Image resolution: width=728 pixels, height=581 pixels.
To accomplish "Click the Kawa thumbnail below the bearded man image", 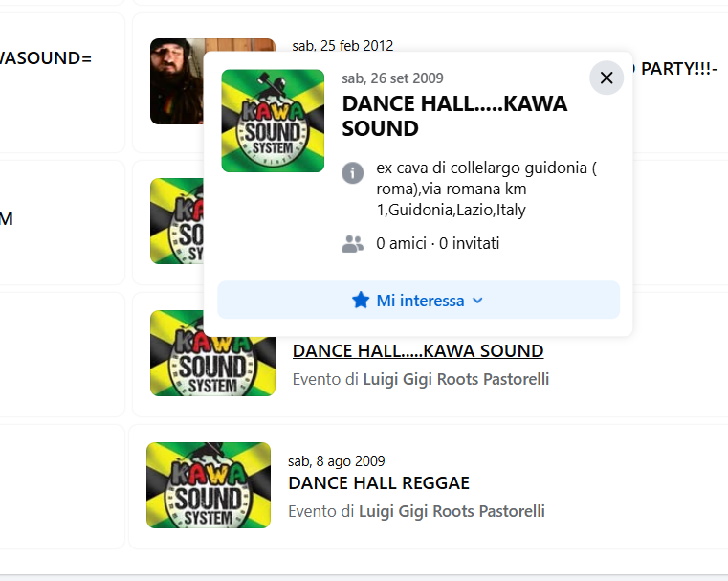I will pos(177,221).
